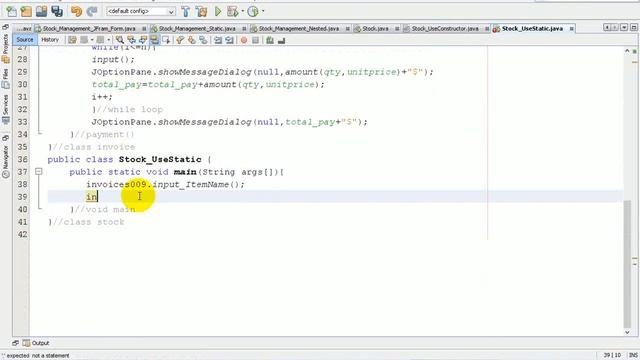Click the Open Project icon
The image size is (640, 360).
click(x=41, y=11)
